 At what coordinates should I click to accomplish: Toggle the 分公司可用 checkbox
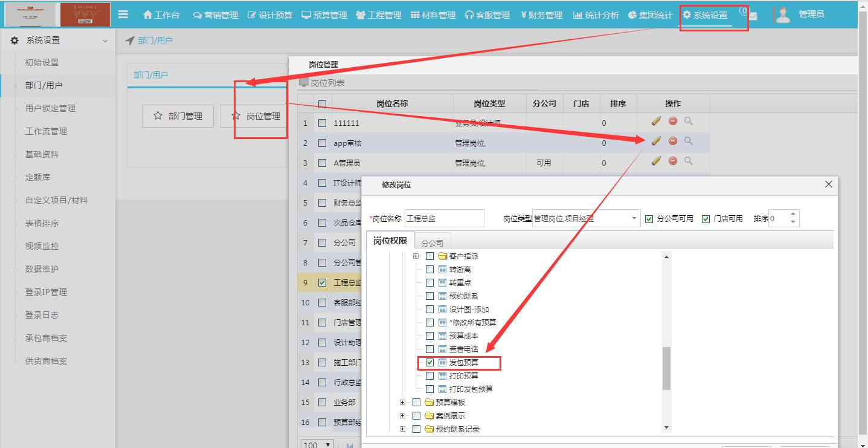click(x=649, y=219)
